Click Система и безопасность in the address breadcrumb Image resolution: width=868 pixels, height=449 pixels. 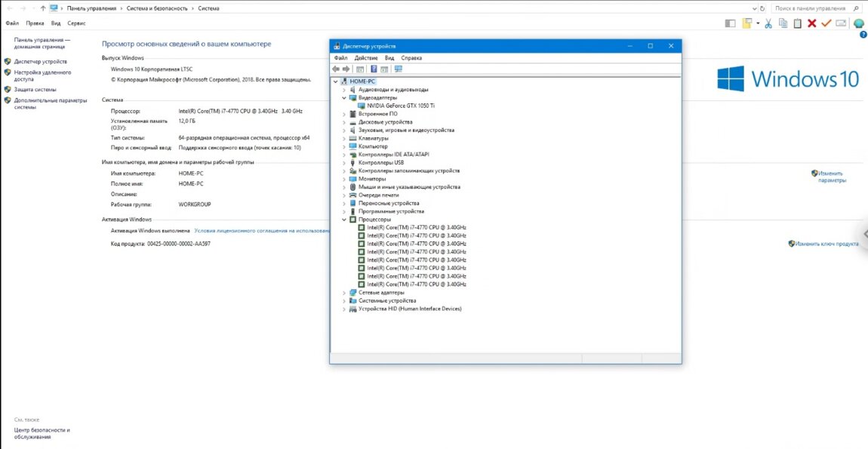pyautogui.click(x=158, y=8)
